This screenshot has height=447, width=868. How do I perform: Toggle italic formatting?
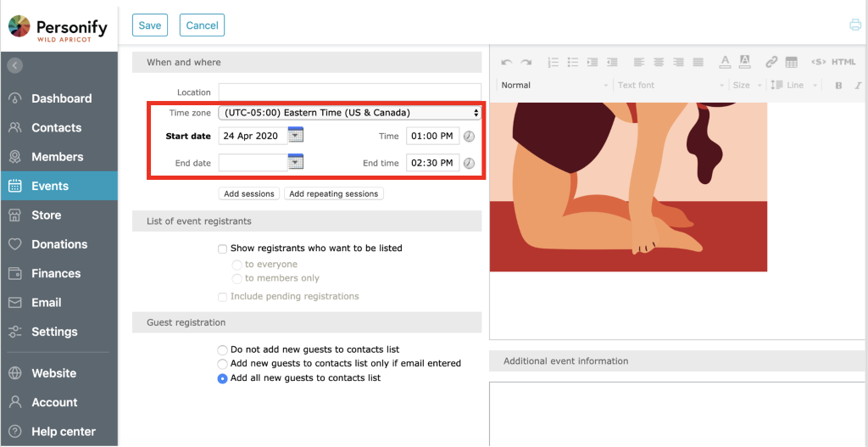coord(858,86)
